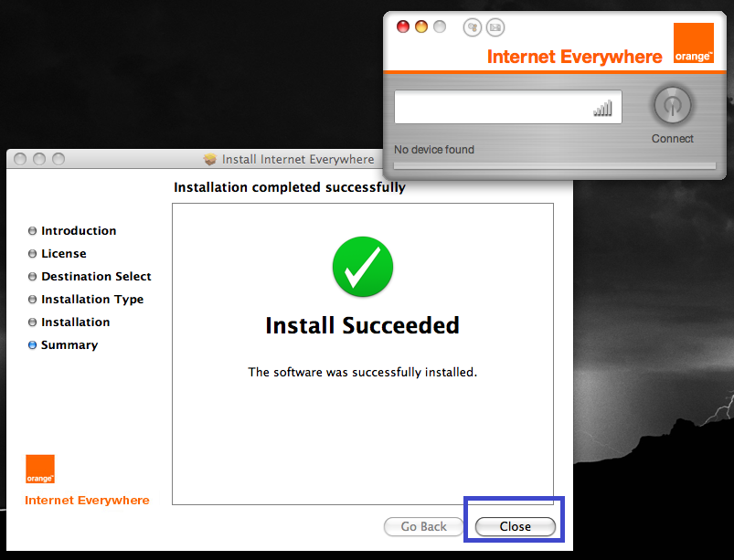Select the License step in sidebar

64,254
